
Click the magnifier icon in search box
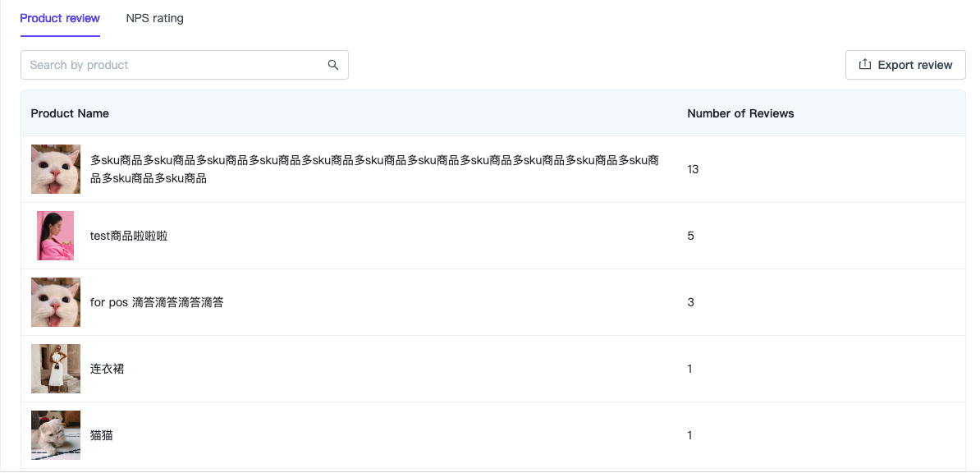(333, 65)
